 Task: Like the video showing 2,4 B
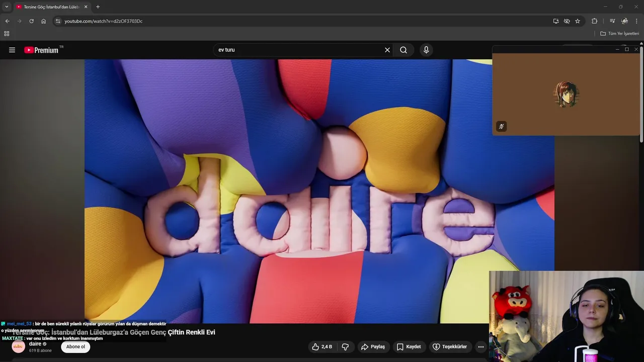pyautogui.click(x=322, y=347)
